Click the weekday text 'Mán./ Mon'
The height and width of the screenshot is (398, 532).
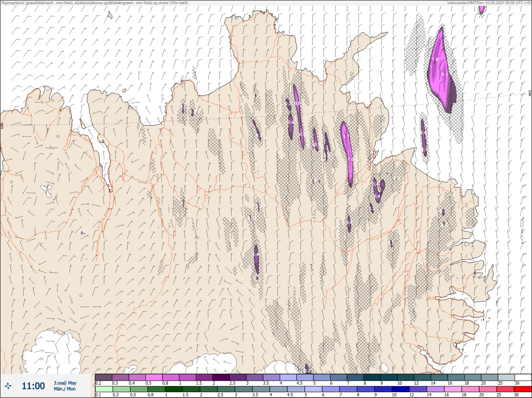[64, 389]
